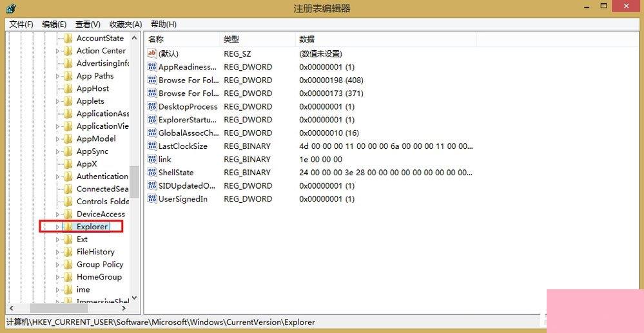
Task: Click the Registry Editor title bar icon
Action: click(x=11, y=8)
